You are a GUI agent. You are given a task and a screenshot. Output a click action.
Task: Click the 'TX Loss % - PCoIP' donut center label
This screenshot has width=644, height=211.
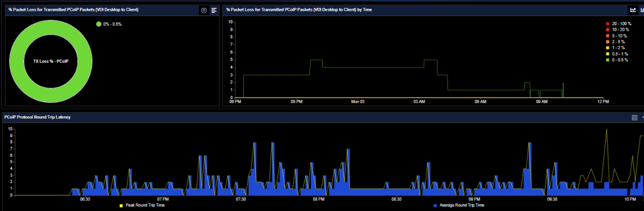click(x=51, y=61)
